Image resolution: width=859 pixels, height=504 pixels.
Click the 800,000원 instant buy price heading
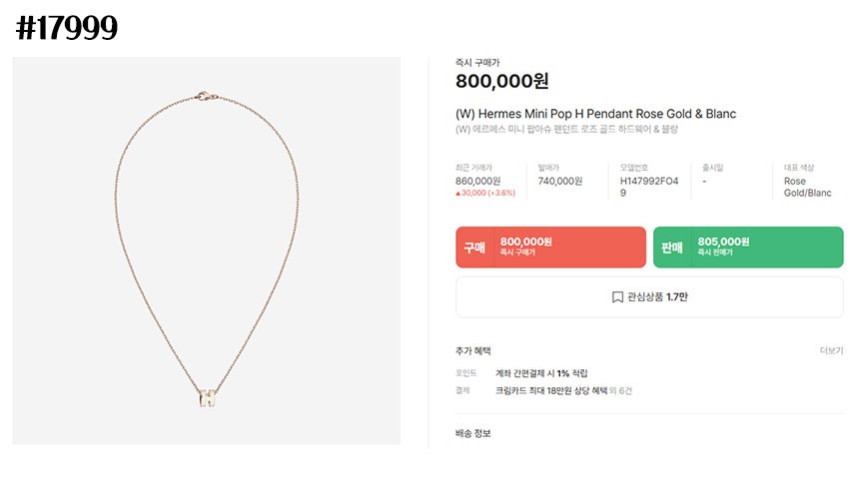tap(502, 82)
